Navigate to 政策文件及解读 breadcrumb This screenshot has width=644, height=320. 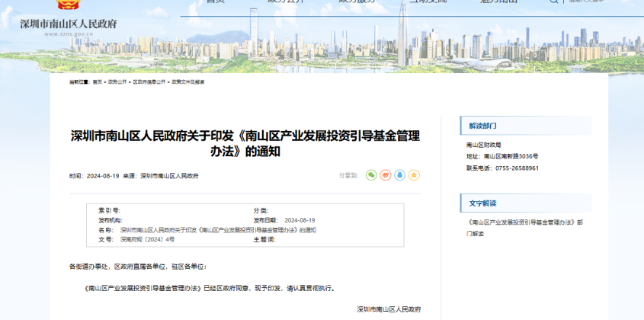[187, 82]
